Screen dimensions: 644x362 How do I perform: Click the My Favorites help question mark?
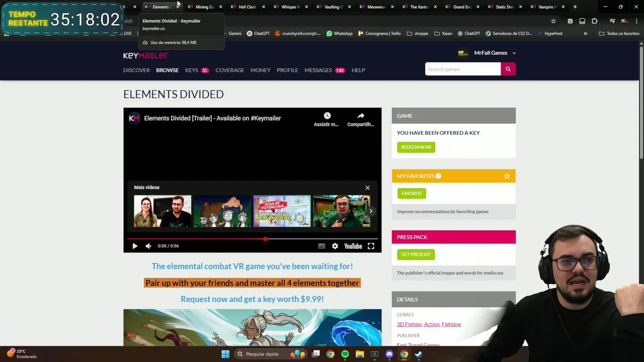(x=438, y=176)
